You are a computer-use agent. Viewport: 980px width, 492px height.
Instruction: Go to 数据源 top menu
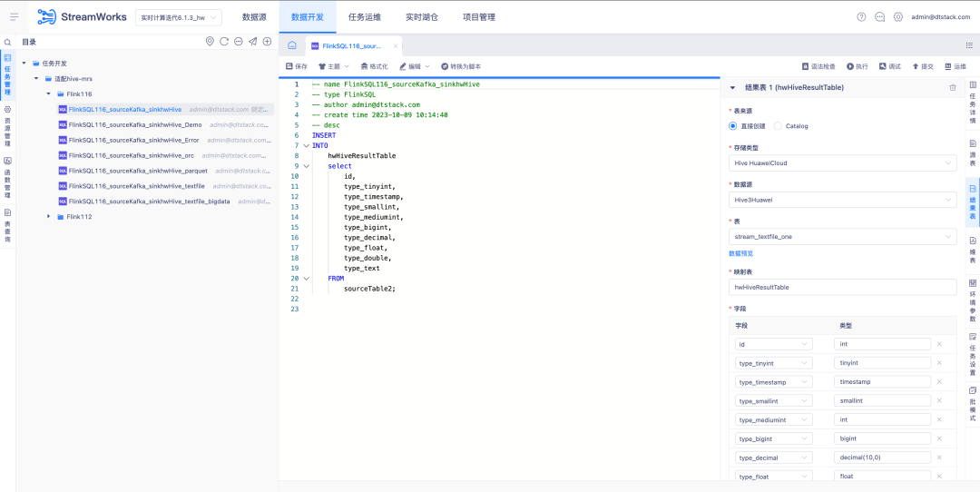(x=254, y=17)
